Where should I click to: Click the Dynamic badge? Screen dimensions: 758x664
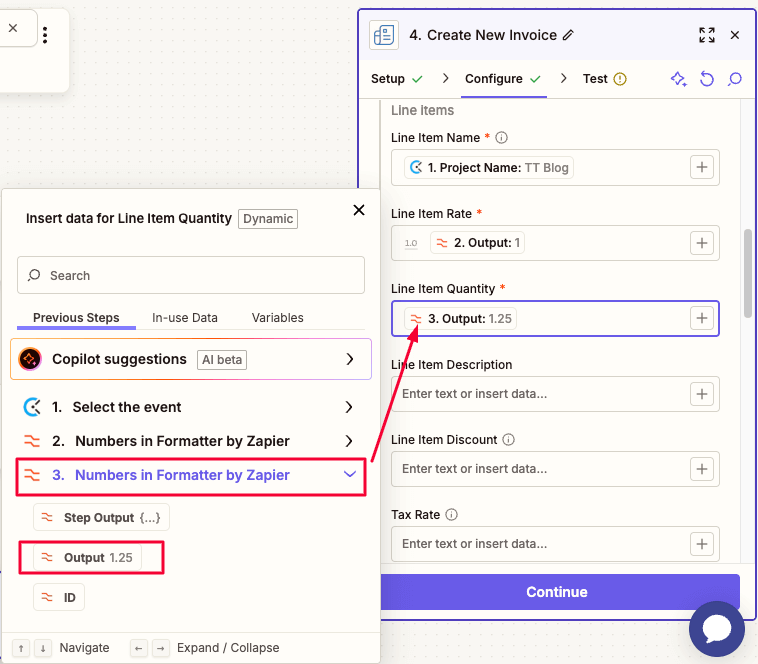[x=268, y=219]
